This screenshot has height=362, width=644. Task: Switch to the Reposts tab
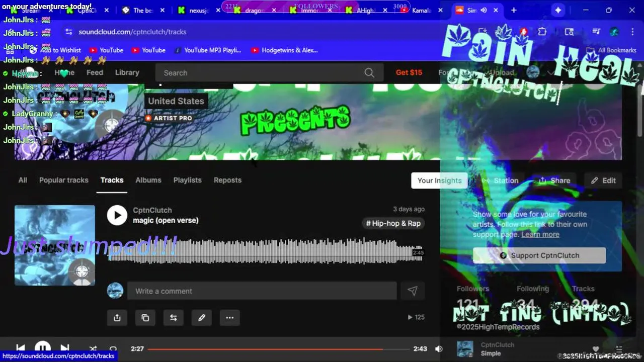point(227,180)
